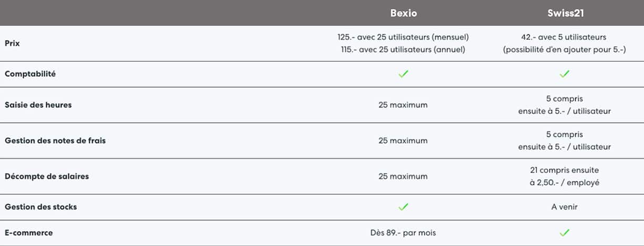
Task: Click Bexio's annual price of 115.- text
Action: pyautogui.click(x=403, y=50)
